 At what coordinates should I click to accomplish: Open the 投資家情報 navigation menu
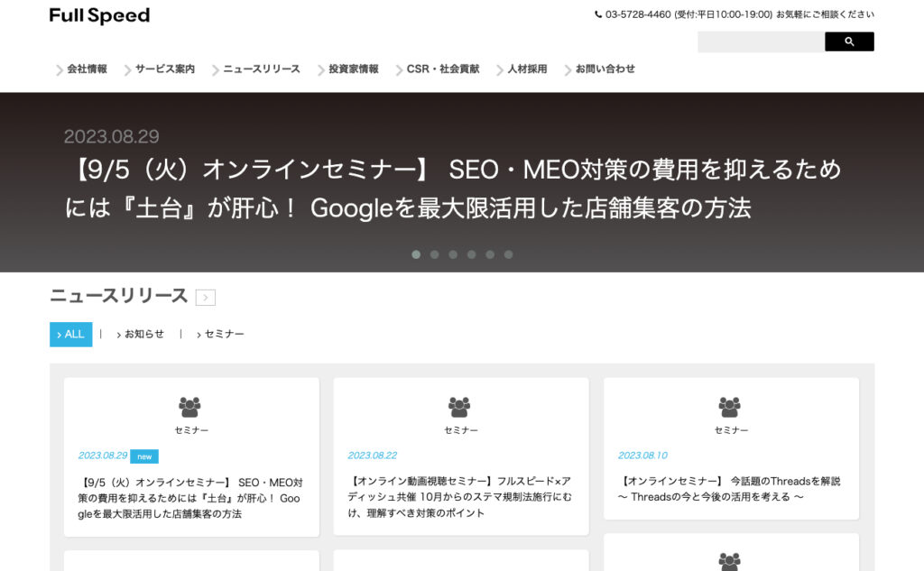[353, 69]
